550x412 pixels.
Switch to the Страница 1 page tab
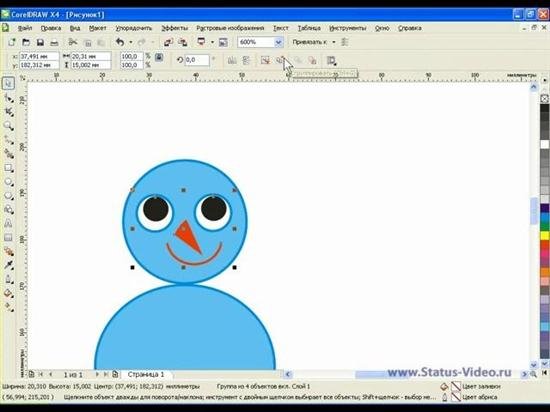(x=146, y=374)
